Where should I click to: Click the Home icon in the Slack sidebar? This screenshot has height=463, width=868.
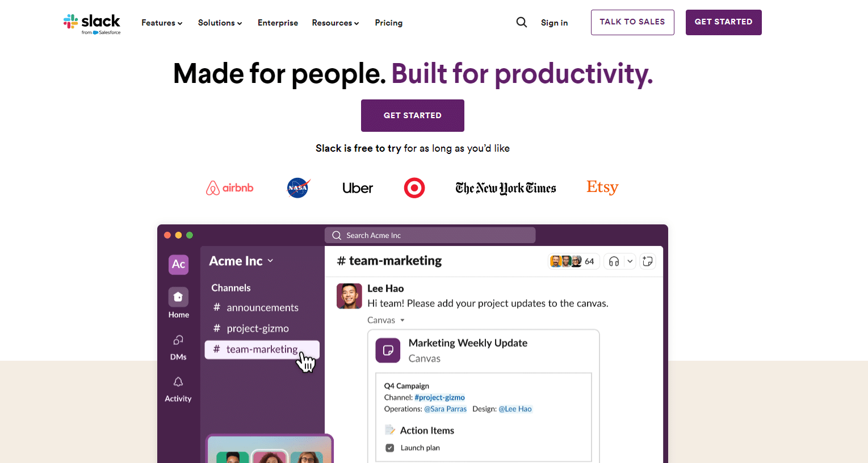178,297
